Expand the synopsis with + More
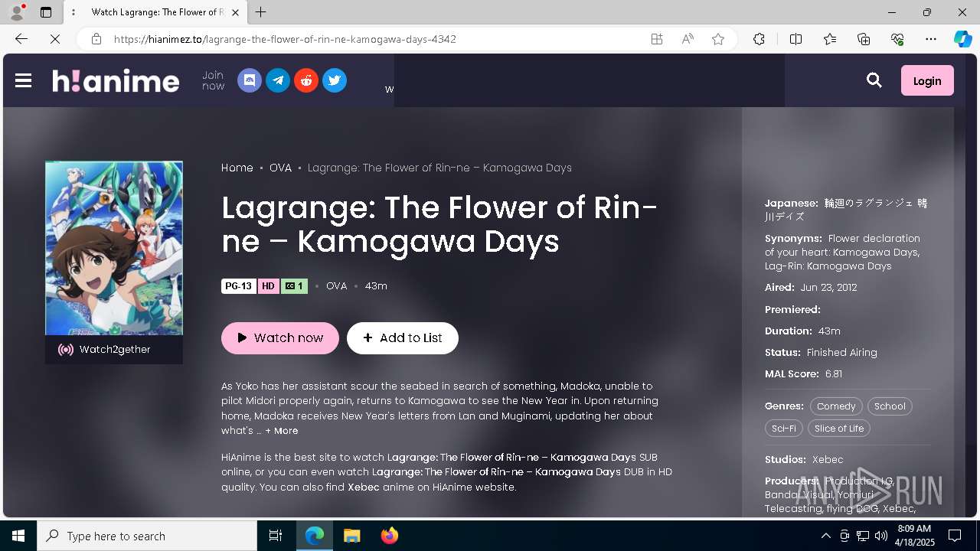 tap(282, 431)
